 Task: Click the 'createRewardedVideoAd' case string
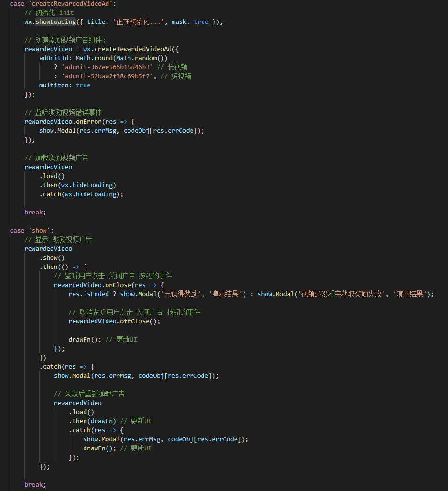[72, 4]
